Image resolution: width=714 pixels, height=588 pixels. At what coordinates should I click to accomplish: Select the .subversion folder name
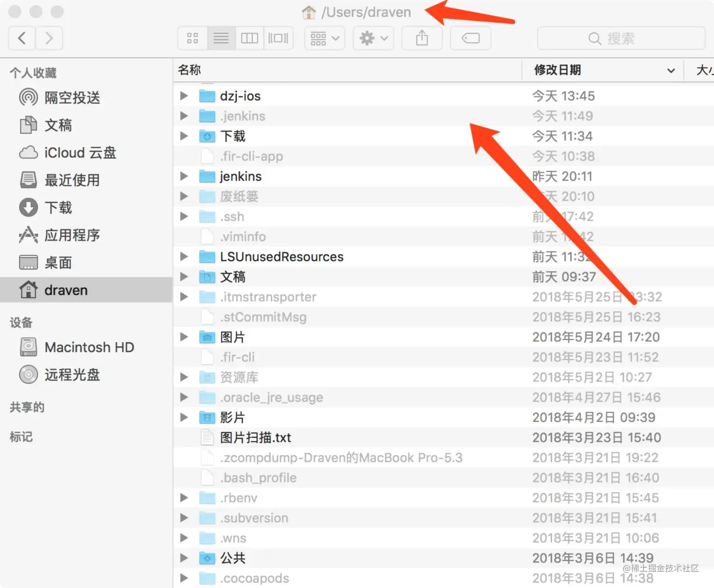coord(254,518)
